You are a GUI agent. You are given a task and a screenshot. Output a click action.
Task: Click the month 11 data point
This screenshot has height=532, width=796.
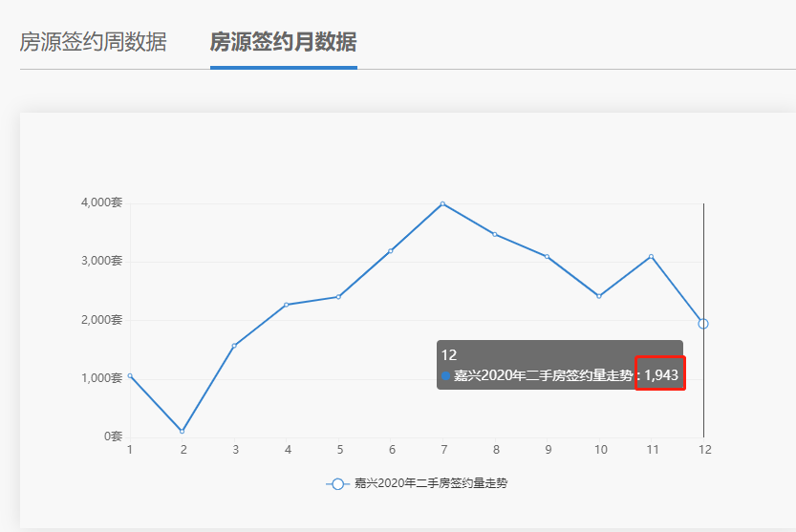click(652, 256)
